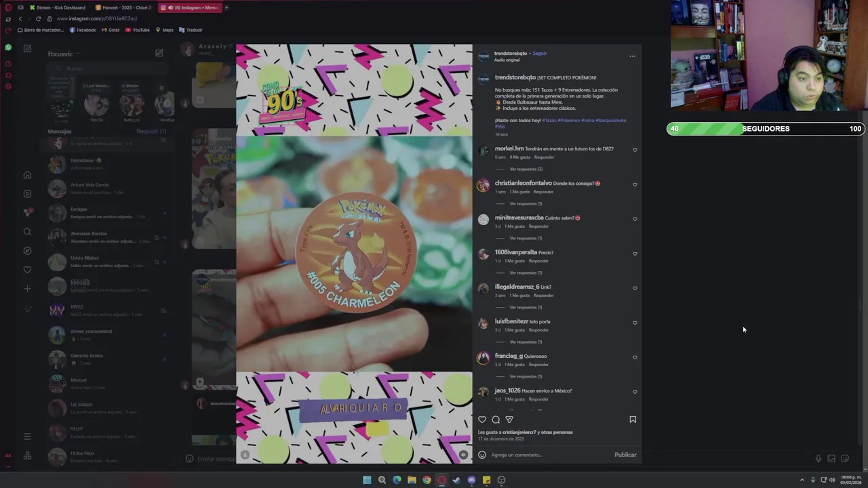Open trendstorebqto profile from post header
This screenshot has width=868, height=488.
(510, 53)
